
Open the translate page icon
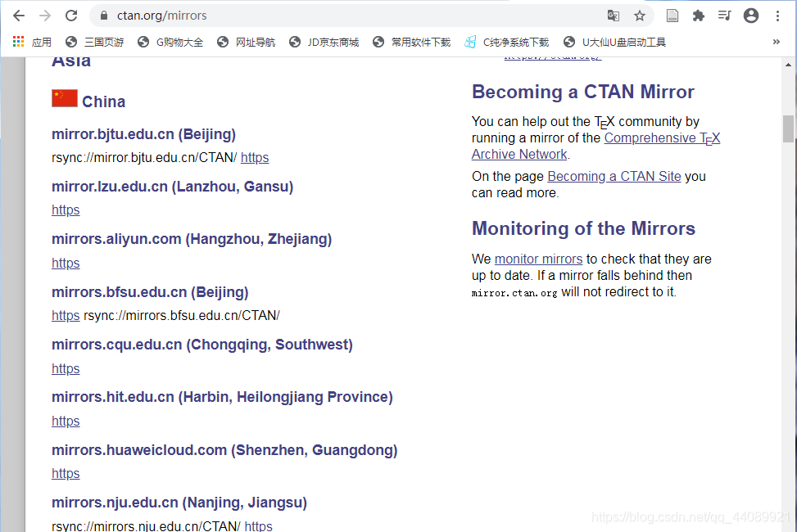point(614,16)
